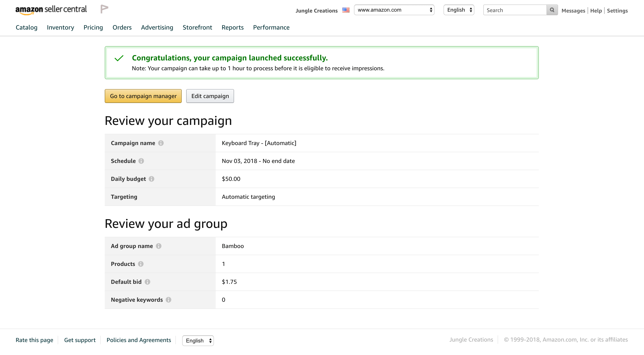Click the Edit campaign button
The height and width of the screenshot is (355, 644).
210,96
